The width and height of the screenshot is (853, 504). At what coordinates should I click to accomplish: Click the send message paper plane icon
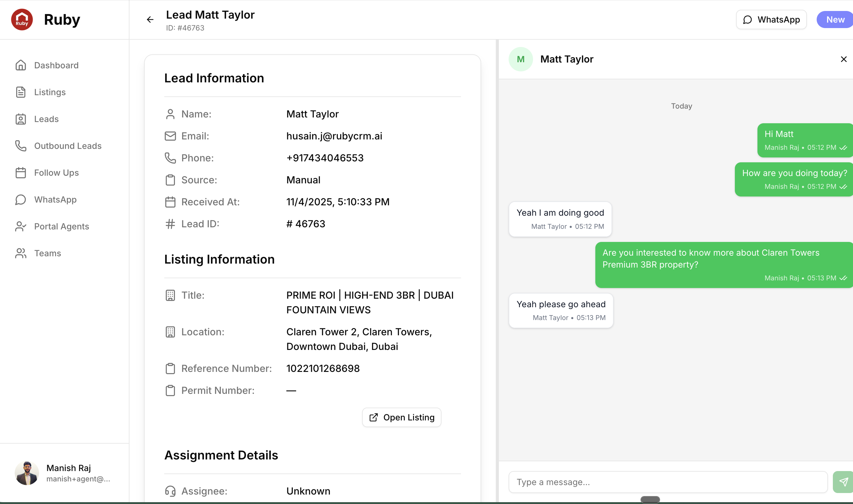[843, 482]
